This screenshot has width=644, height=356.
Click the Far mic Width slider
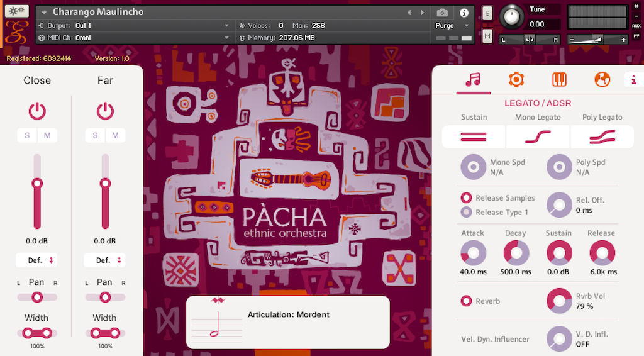[105, 333]
